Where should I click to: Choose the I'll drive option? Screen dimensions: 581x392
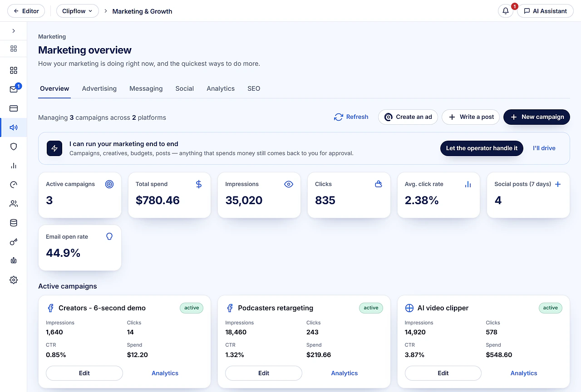point(544,148)
